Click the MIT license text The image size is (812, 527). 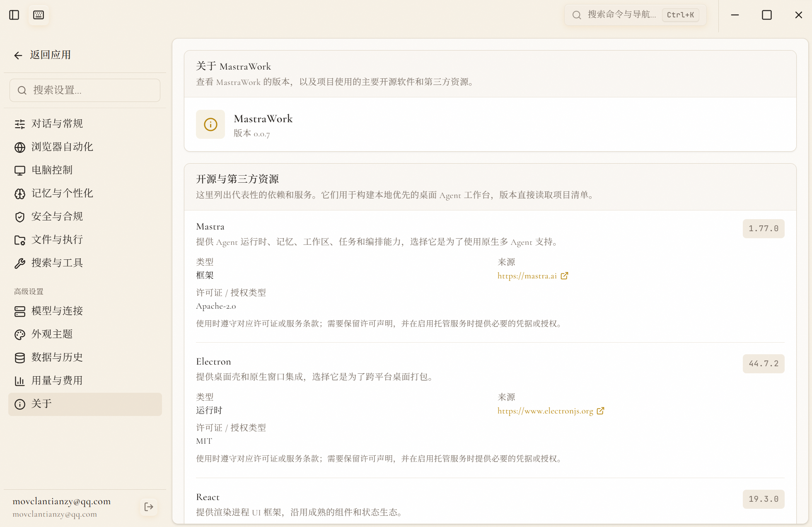[204, 441]
